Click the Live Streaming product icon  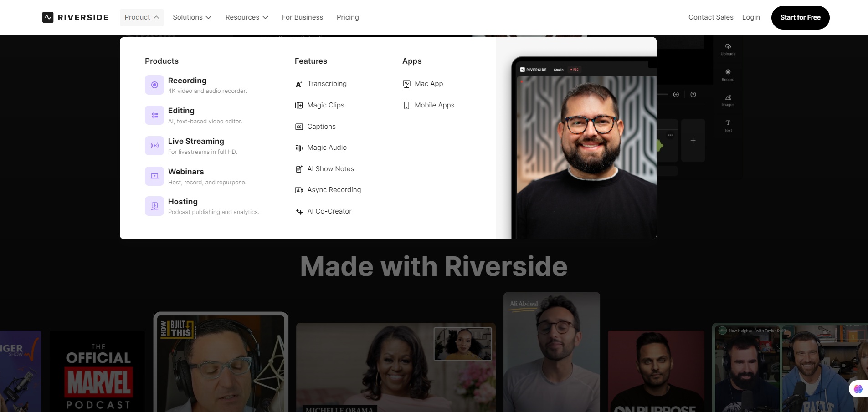tap(154, 146)
